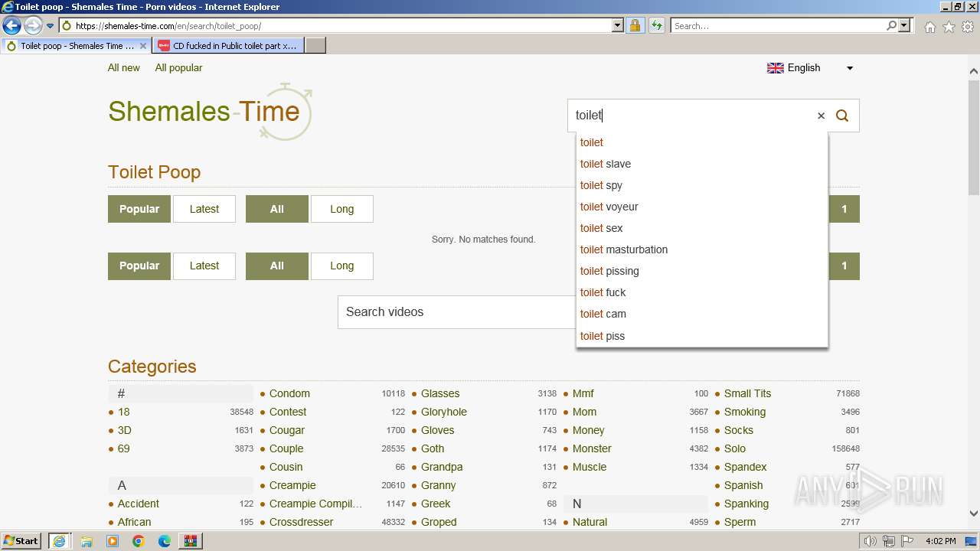Click the security lock icon in address bar
This screenshot has height=551, width=980.
coord(635,25)
